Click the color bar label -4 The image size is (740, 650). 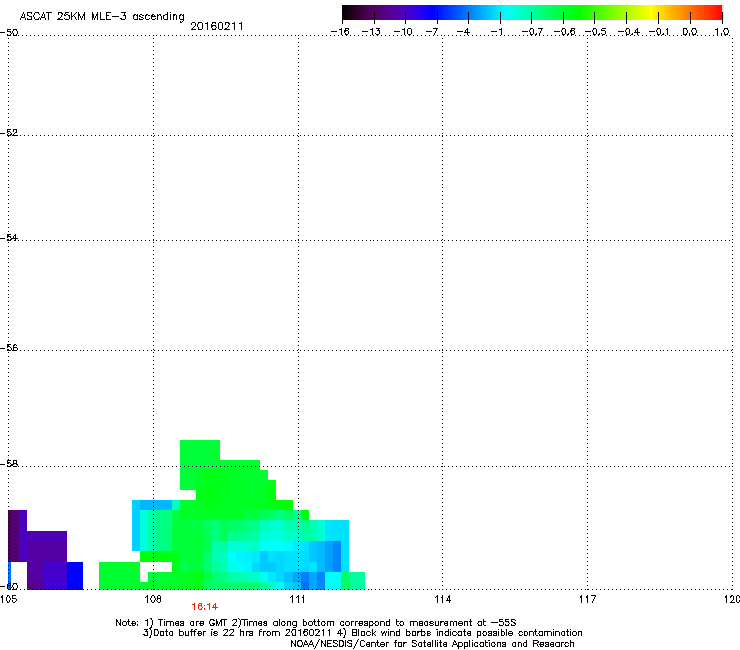(x=463, y=32)
